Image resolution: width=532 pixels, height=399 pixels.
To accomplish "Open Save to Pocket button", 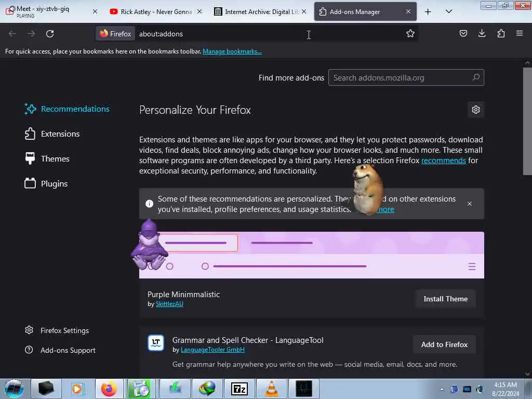I will coord(463,33).
